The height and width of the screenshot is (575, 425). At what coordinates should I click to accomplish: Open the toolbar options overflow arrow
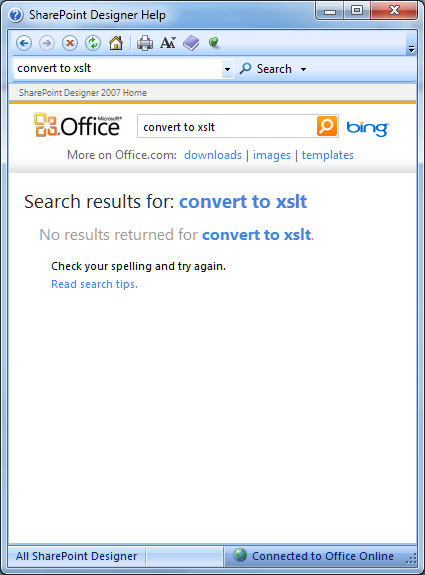pyautogui.click(x=411, y=48)
